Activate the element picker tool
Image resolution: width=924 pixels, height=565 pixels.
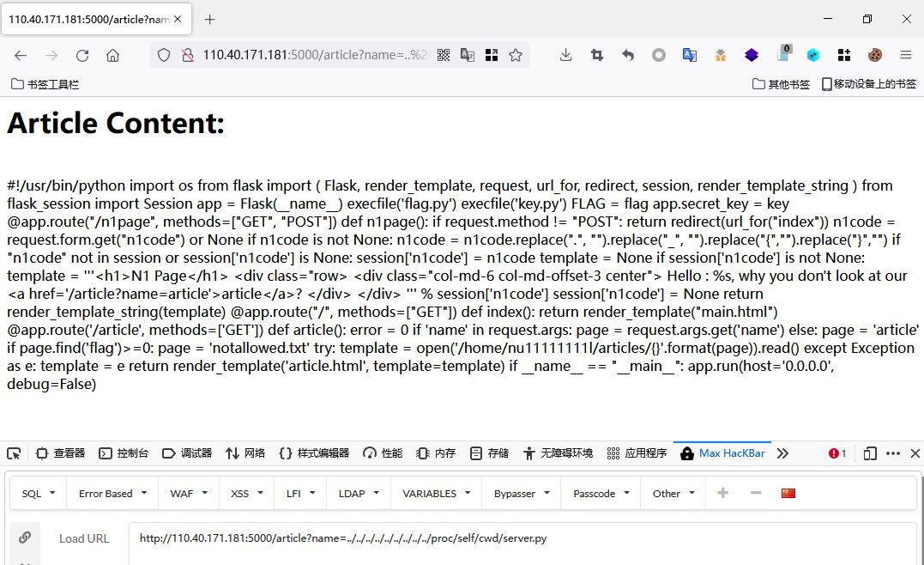click(x=14, y=453)
